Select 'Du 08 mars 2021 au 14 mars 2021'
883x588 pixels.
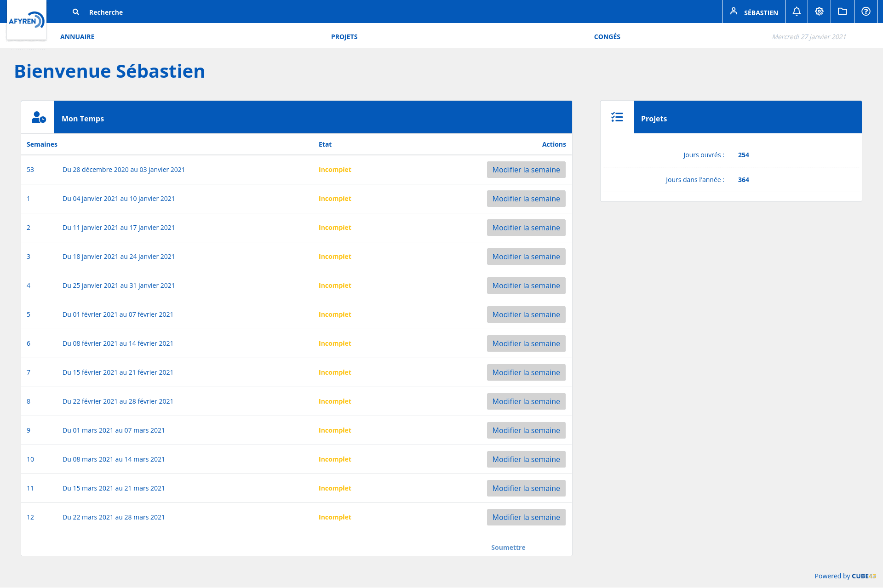coord(114,459)
